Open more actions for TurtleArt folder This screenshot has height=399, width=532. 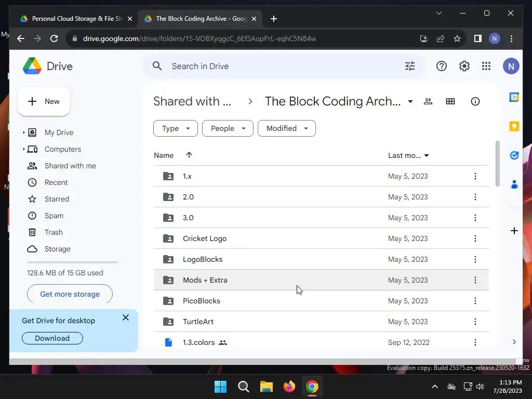point(475,322)
